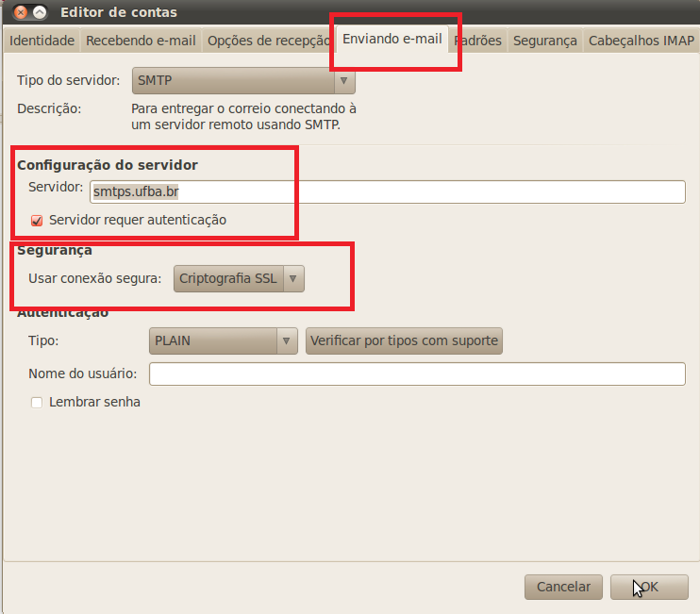Open the Recebendo e-mail tab

tap(141, 41)
